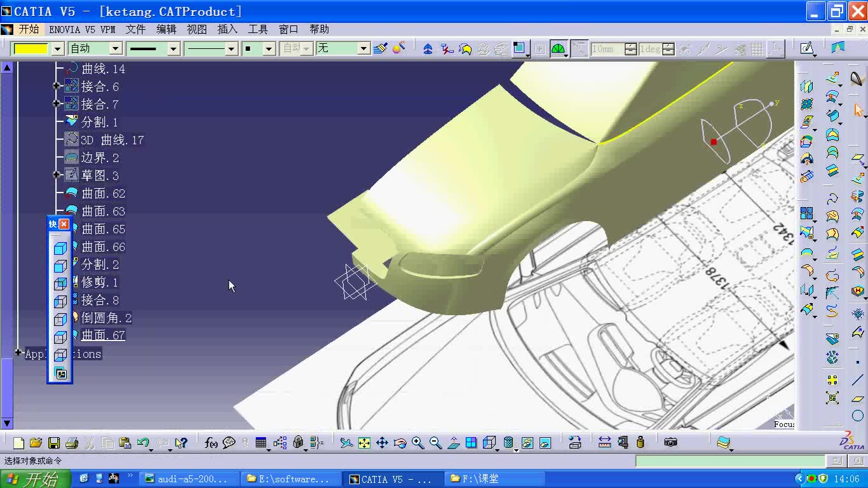Viewport: 868px width, 488px height.
Task: Close the quick view palette
Action: coord(64,224)
